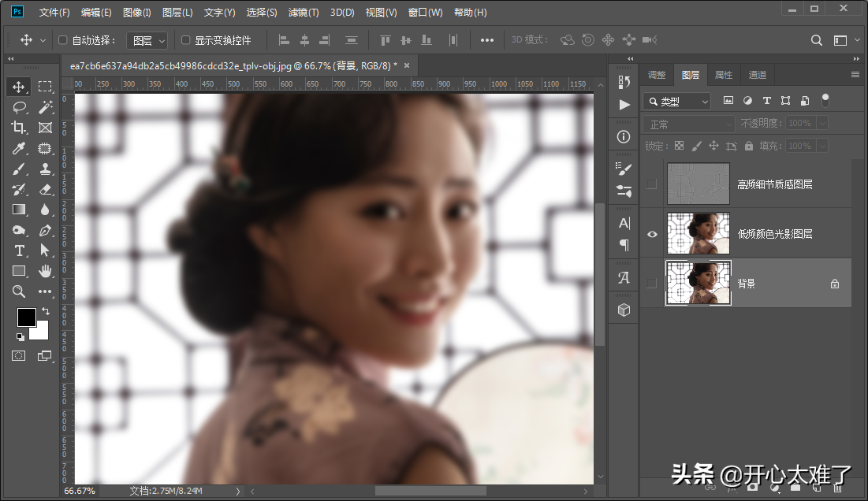Expand the tool preset picker arrow
Viewport: 868px width, 501px height.
[x=43, y=40]
